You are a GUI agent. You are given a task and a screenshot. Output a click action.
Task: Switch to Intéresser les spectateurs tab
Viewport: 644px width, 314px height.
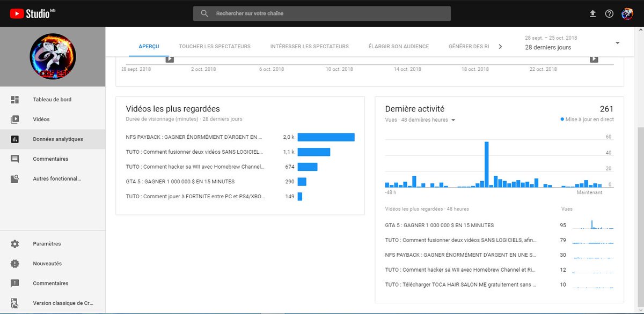tap(310, 47)
